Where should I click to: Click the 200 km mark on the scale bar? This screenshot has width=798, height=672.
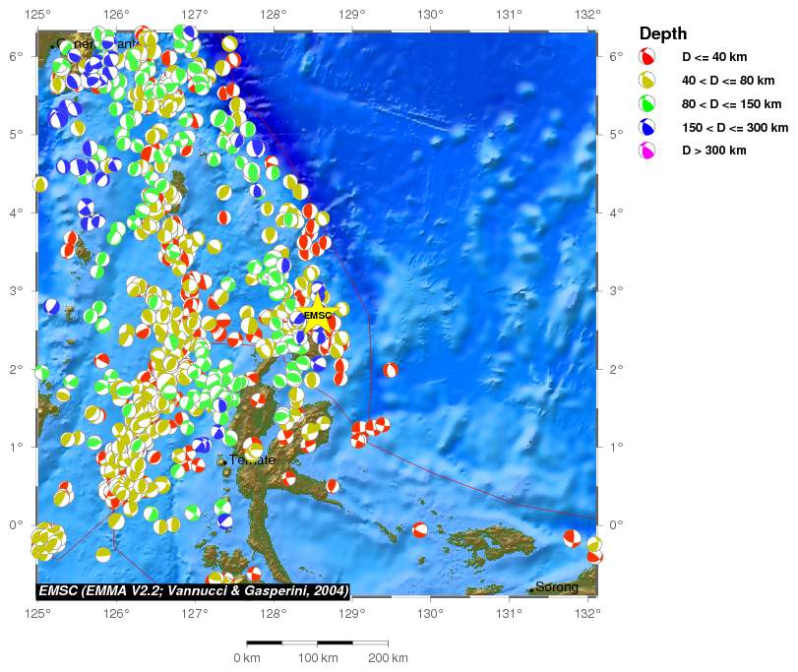point(387,657)
